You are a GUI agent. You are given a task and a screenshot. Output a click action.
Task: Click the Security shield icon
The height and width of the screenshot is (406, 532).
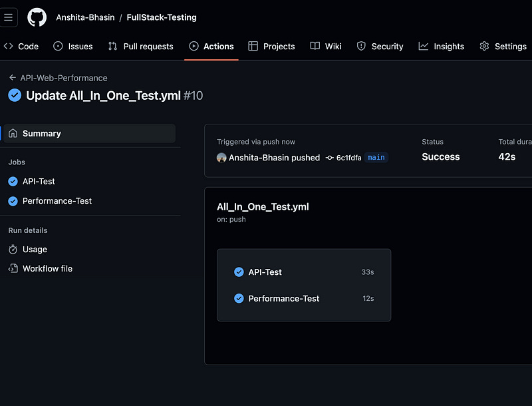coord(360,46)
